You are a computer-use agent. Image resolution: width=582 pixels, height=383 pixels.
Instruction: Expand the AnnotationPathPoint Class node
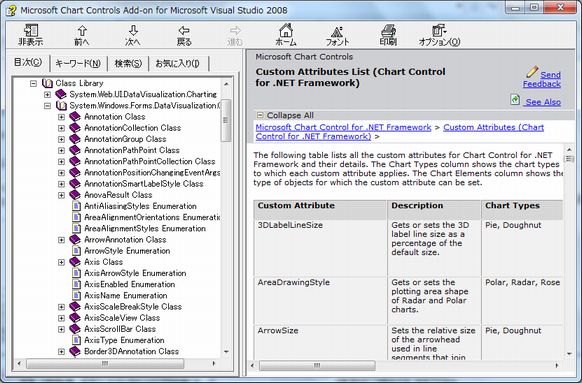click(62, 150)
